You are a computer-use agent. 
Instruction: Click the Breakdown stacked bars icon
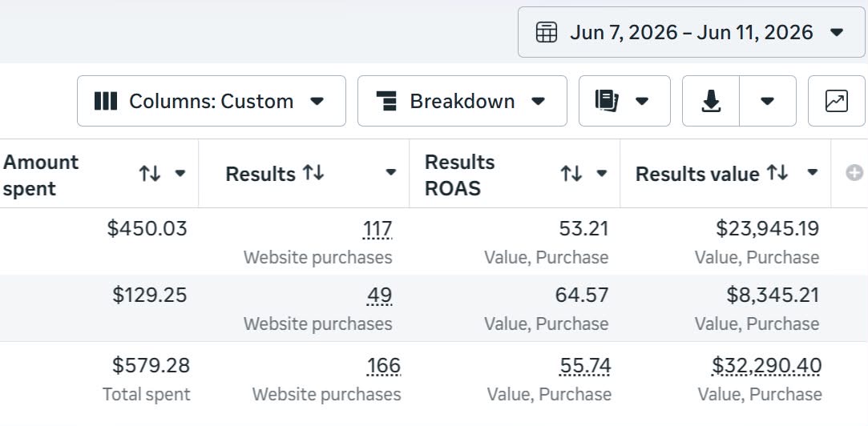click(386, 101)
